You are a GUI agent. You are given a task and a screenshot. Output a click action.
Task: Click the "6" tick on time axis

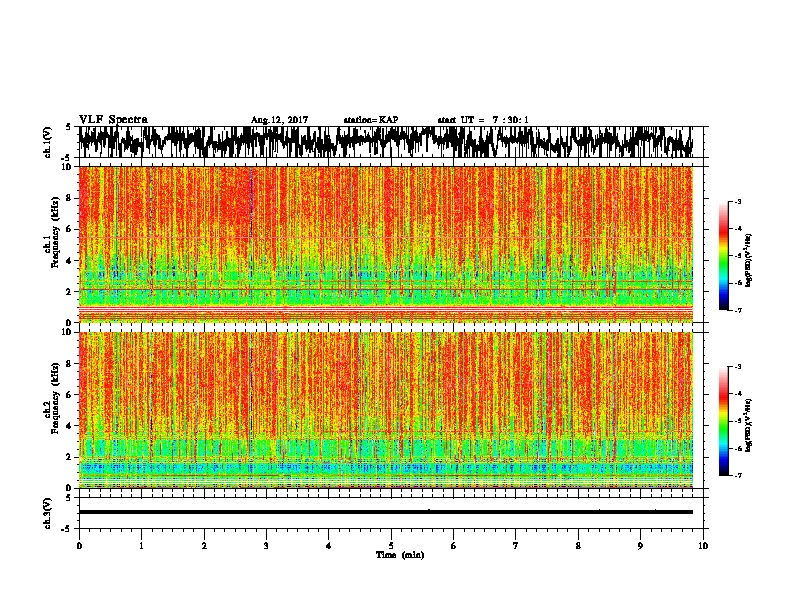pos(454,546)
